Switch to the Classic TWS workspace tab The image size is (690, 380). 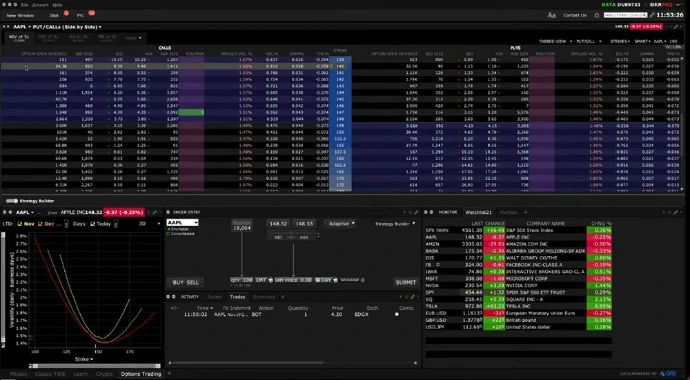[x=50, y=374]
